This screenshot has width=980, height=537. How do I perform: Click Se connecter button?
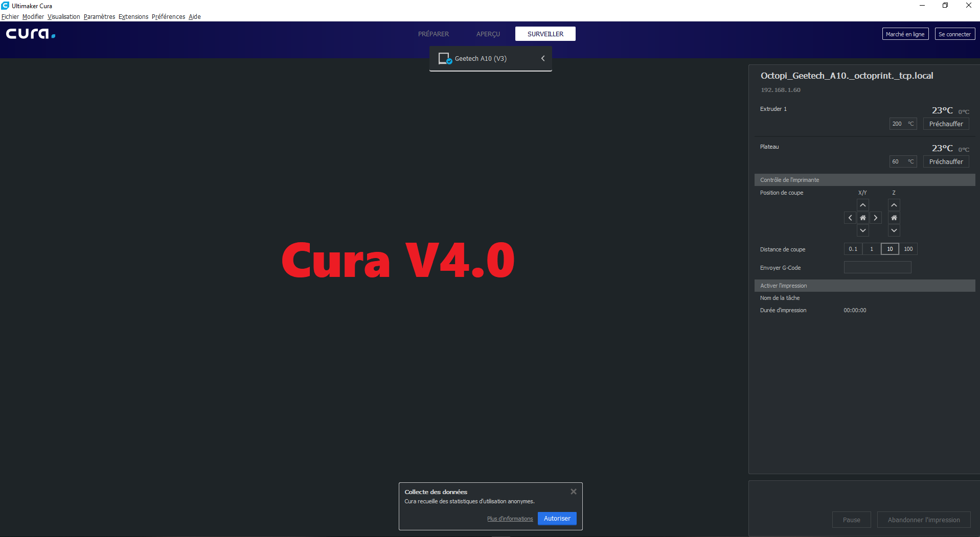(x=955, y=34)
